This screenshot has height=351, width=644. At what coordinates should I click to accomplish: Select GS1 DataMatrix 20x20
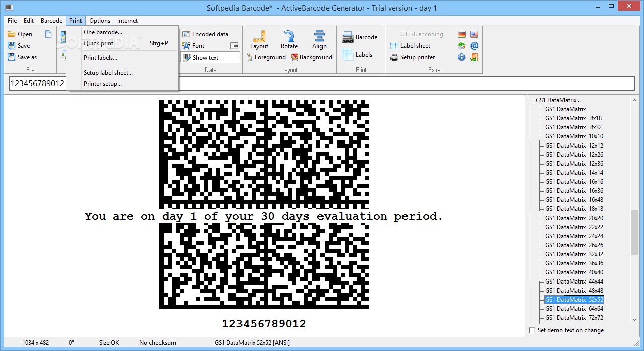pos(575,218)
